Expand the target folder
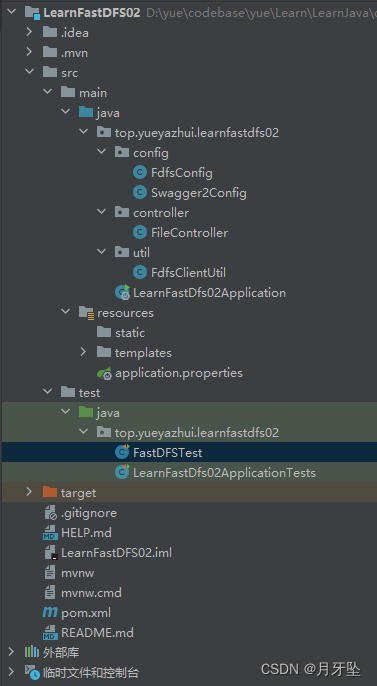 click(x=29, y=493)
